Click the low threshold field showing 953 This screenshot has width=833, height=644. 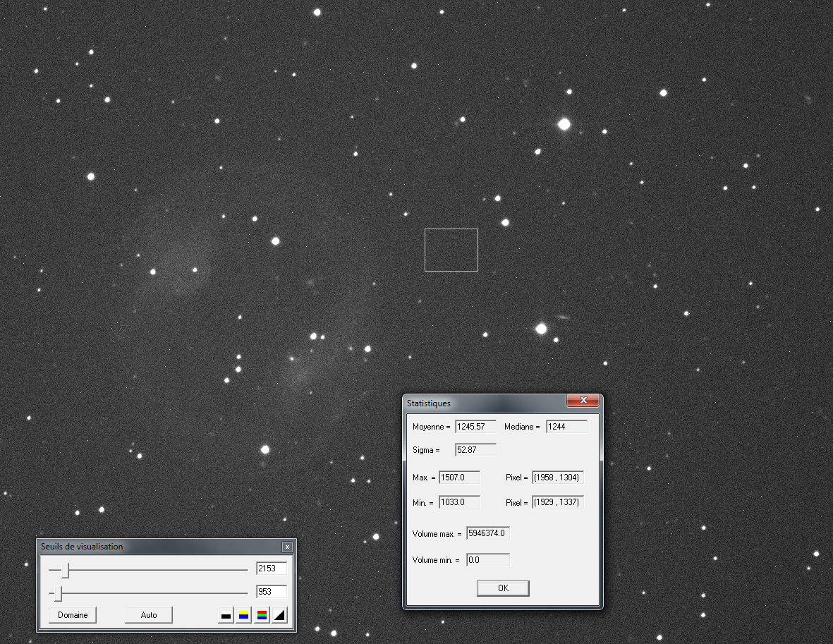(272, 592)
